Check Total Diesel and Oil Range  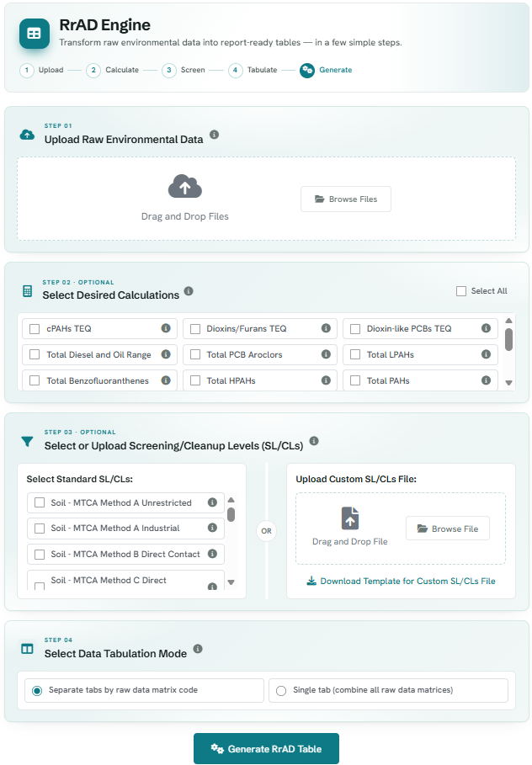(35, 354)
